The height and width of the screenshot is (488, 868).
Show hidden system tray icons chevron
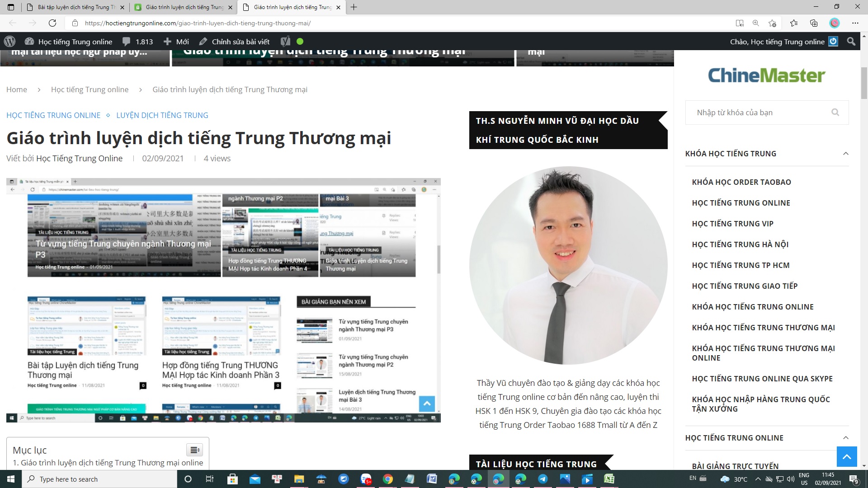point(758,479)
